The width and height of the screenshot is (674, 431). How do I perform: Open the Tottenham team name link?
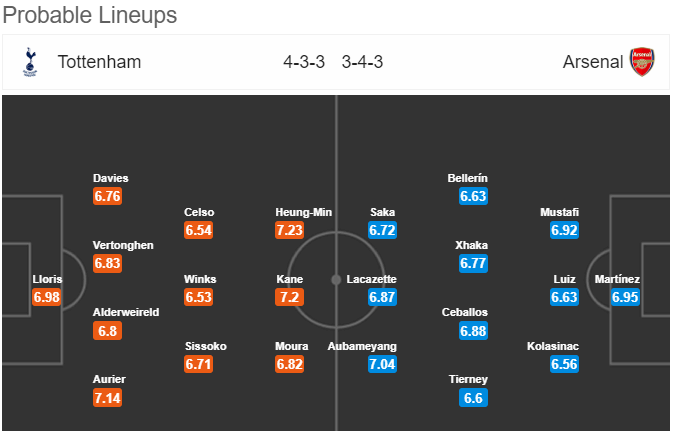pyautogui.click(x=99, y=62)
